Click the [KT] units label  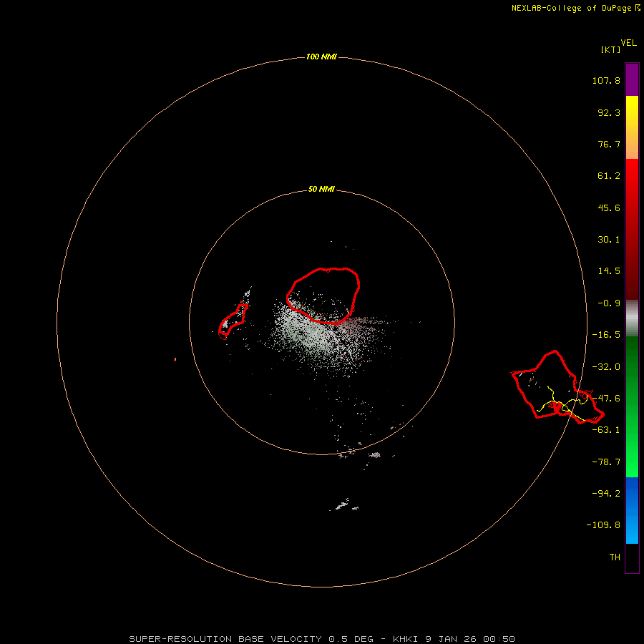[x=610, y=49]
